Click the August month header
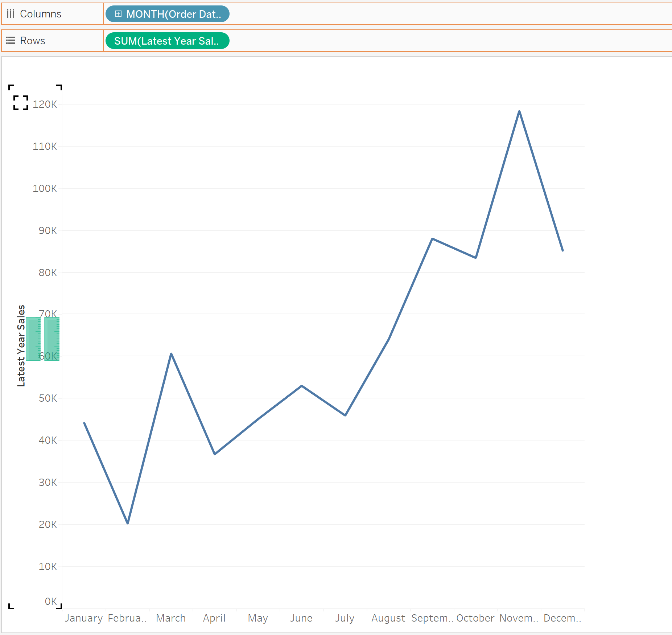672x635 pixels. (x=388, y=618)
